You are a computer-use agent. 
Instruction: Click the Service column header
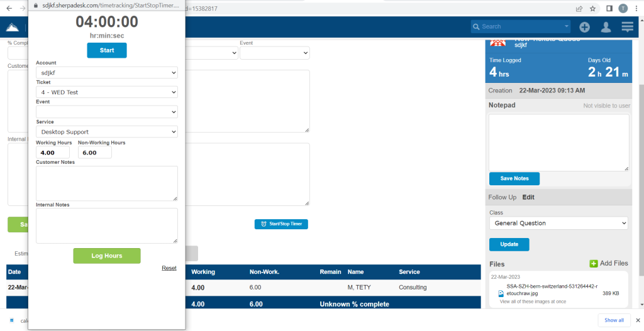409,272
